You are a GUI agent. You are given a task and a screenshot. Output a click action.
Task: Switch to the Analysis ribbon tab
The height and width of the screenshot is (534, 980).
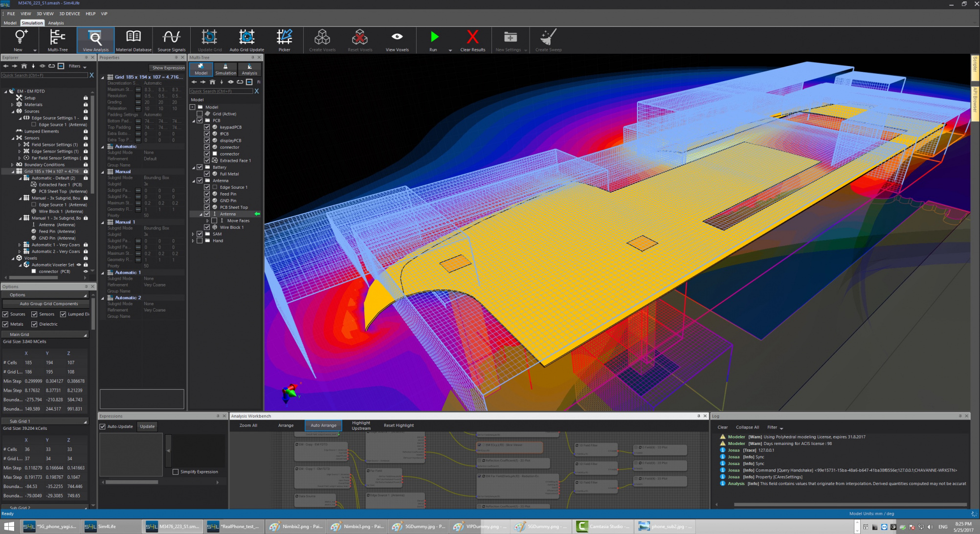56,23
